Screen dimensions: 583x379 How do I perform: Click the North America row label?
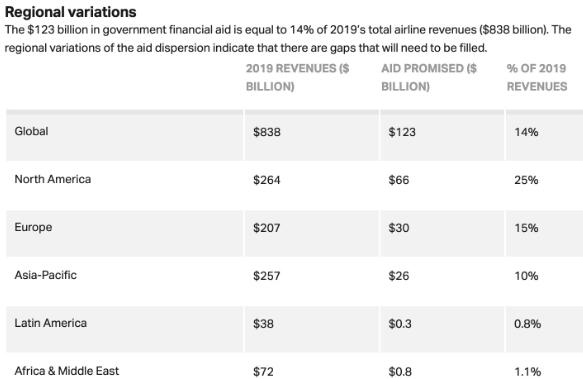coord(52,179)
